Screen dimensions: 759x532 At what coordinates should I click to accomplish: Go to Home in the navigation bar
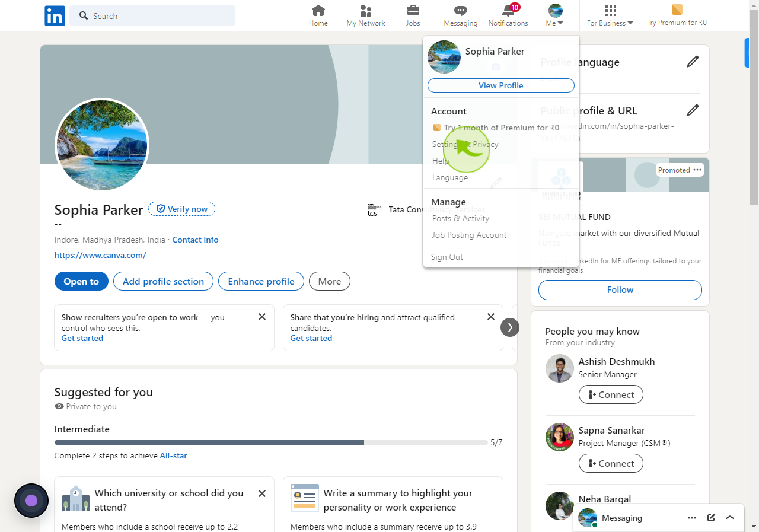click(318, 16)
